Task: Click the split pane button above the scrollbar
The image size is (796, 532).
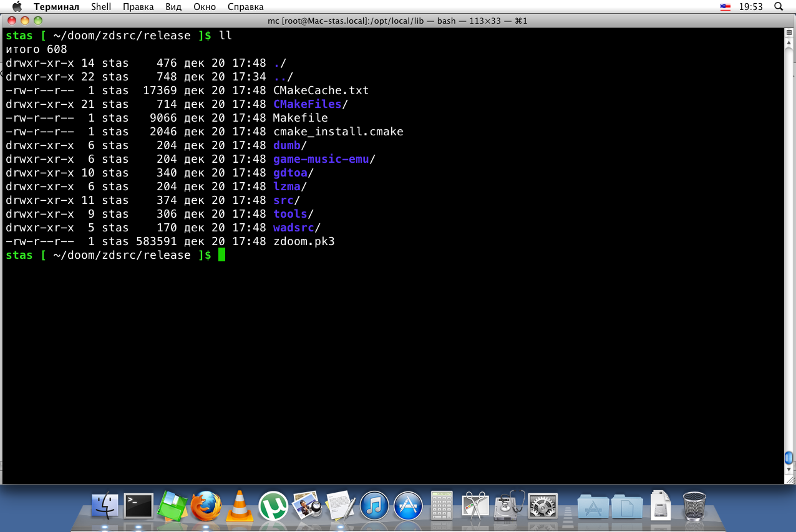Action: pos(789,32)
